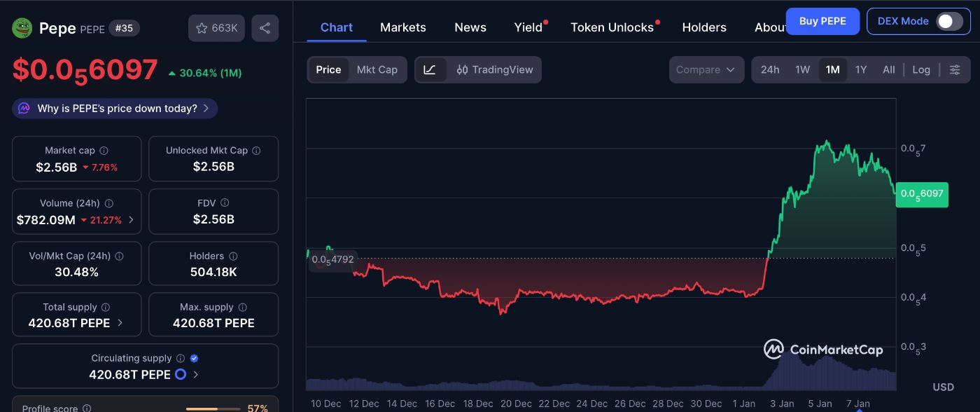Click the star watchlist button showing 663K
This screenshot has width=980, height=412.
(x=216, y=28)
